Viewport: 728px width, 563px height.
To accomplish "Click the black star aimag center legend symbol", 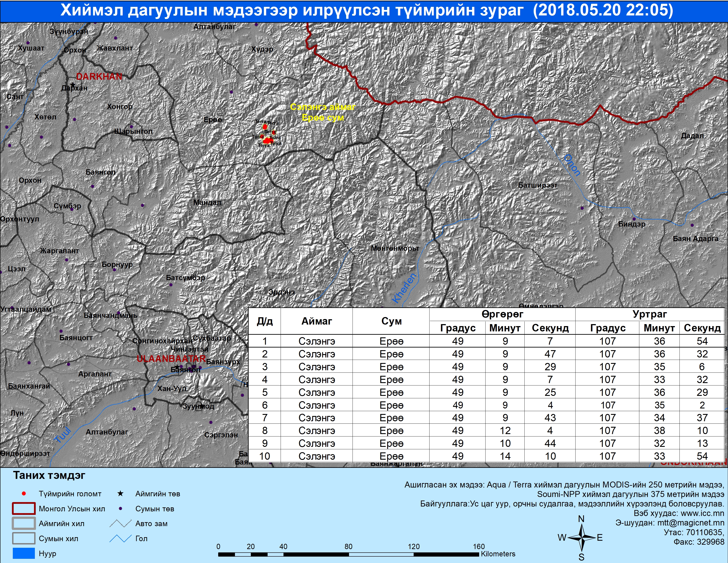I will (x=120, y=493).
